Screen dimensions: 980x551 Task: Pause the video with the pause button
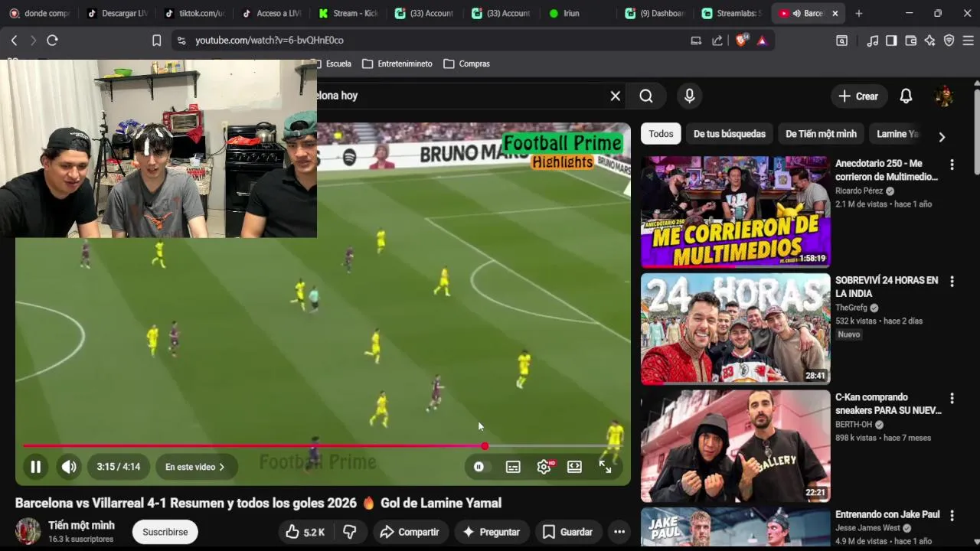click(x=35, y=467)
